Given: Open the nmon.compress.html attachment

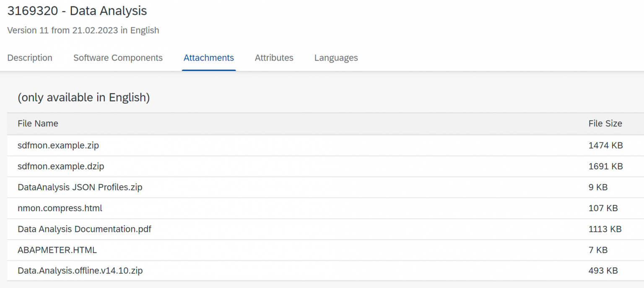Looking at the screenshot, I should coord(60,208).
